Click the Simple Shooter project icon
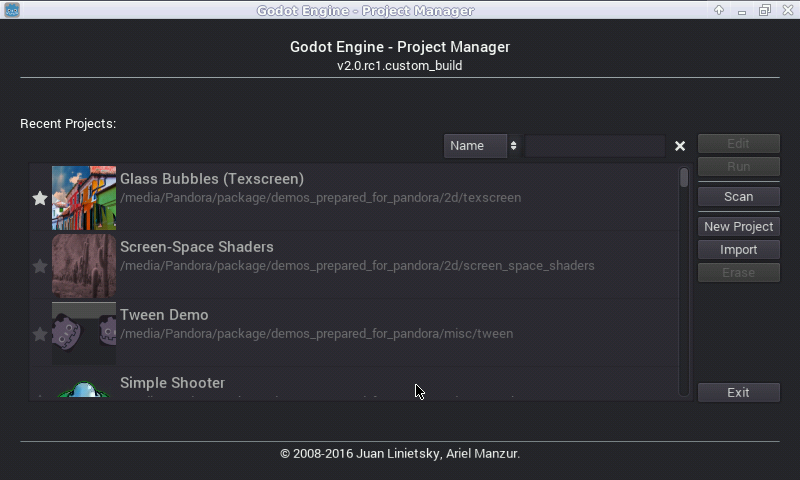This screenshot has width=800, height=480. (84, 389)
